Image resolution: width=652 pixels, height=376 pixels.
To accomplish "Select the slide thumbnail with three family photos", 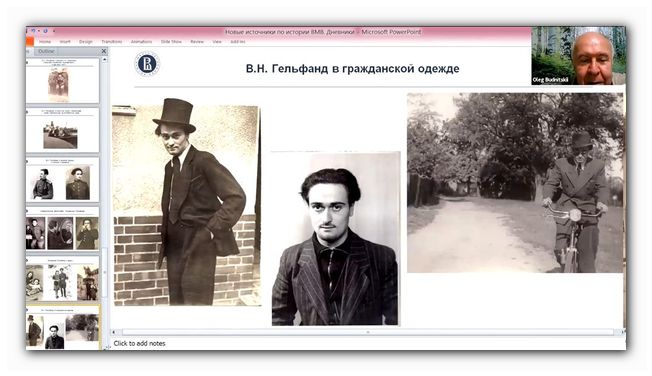I will pyautogui.click(x=63, y=279).
